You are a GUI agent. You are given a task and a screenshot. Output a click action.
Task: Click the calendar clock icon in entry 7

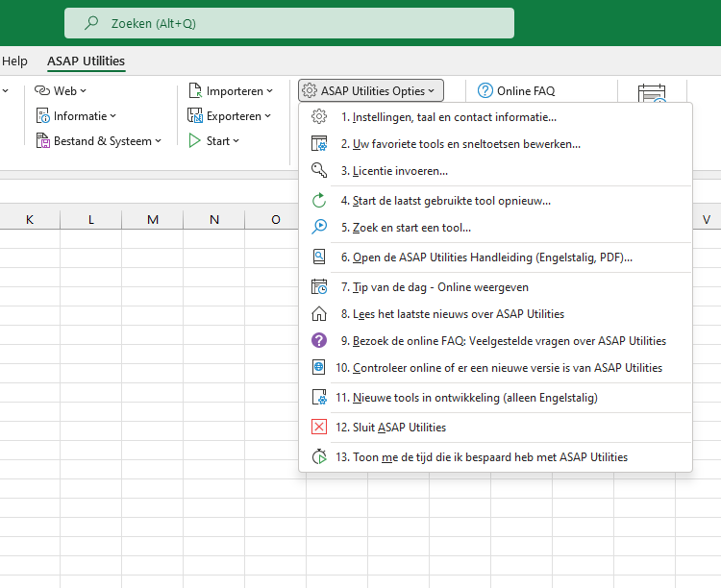pos(318,287)
